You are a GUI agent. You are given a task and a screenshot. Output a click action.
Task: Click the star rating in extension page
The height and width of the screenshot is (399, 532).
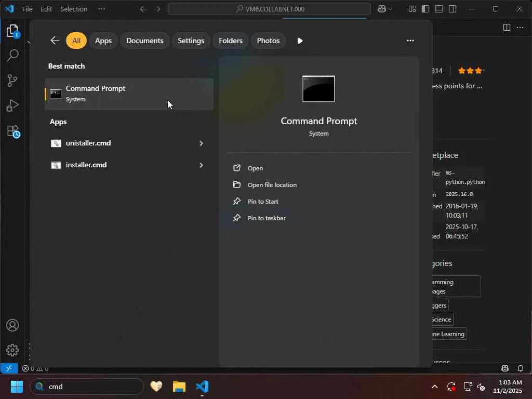point(471,71)
